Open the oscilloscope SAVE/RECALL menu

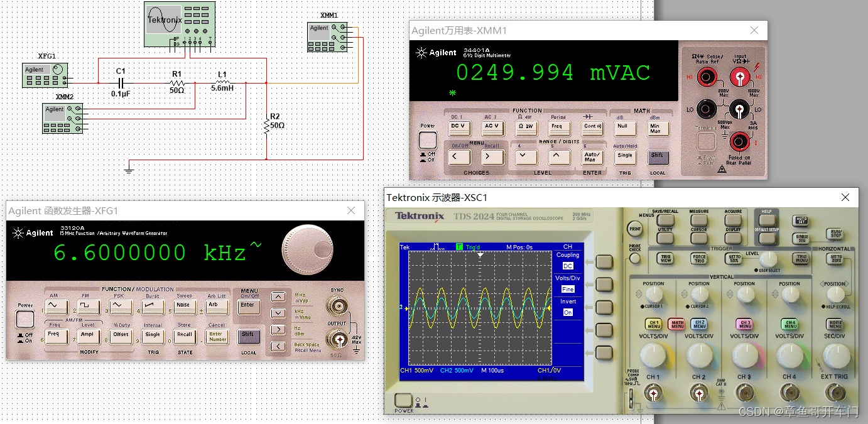666,219
